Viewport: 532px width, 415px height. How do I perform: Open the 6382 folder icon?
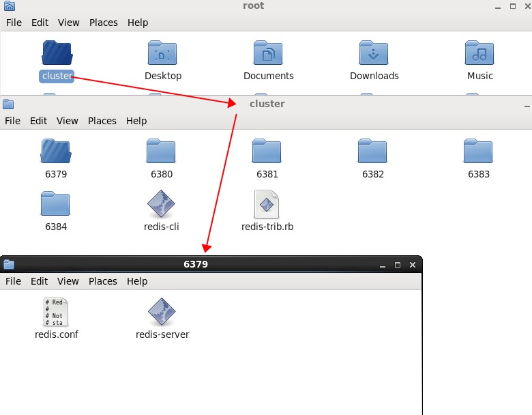[372, 151]
